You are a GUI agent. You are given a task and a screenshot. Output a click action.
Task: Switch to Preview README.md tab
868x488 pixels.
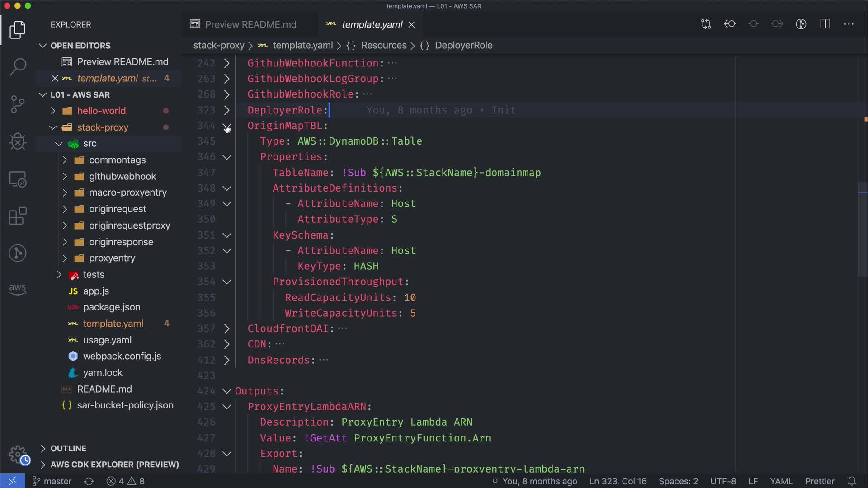(x=250, y=24)
